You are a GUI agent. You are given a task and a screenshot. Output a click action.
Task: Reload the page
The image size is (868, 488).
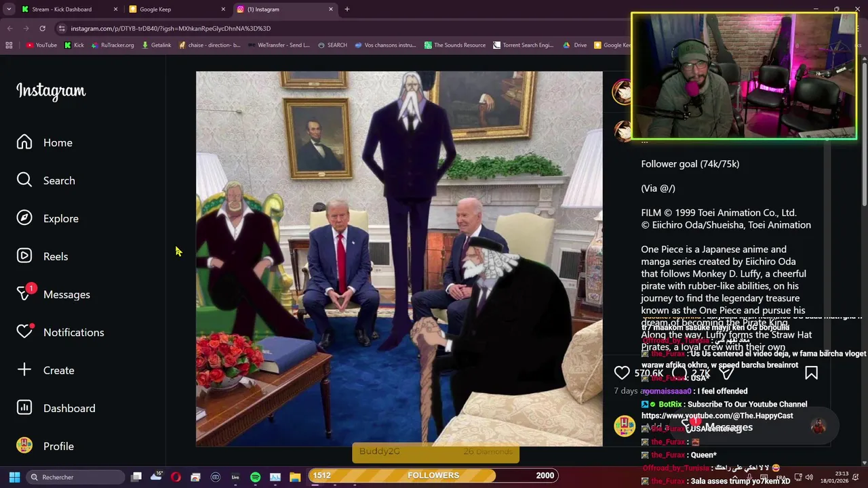[42, 28]
